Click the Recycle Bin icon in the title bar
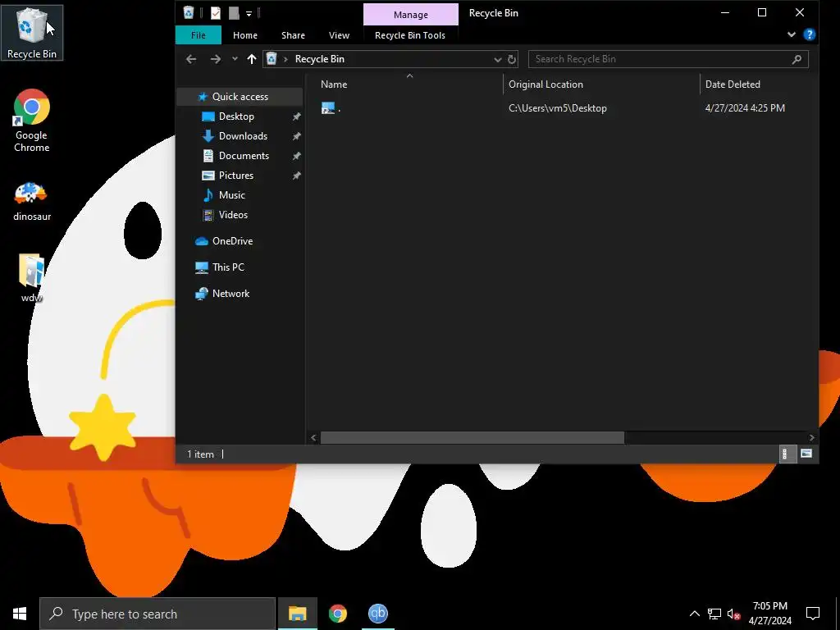840x630 pixels. tap(189, 12)
